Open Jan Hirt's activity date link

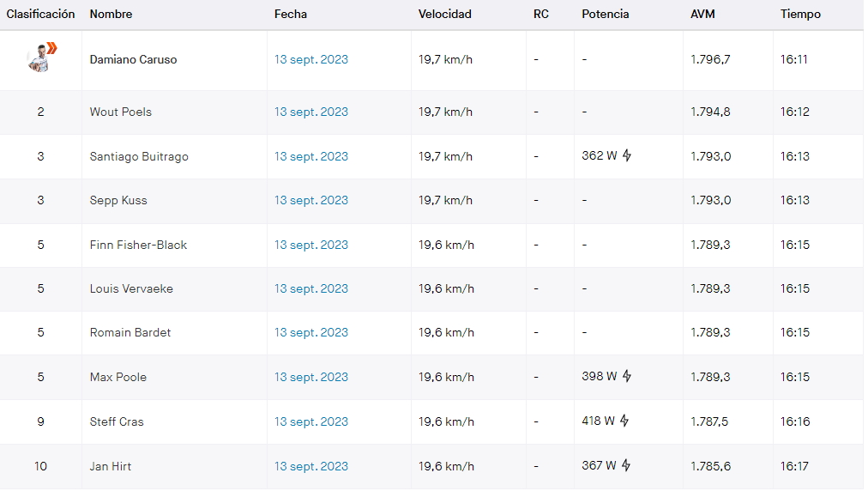click(311, 467)
